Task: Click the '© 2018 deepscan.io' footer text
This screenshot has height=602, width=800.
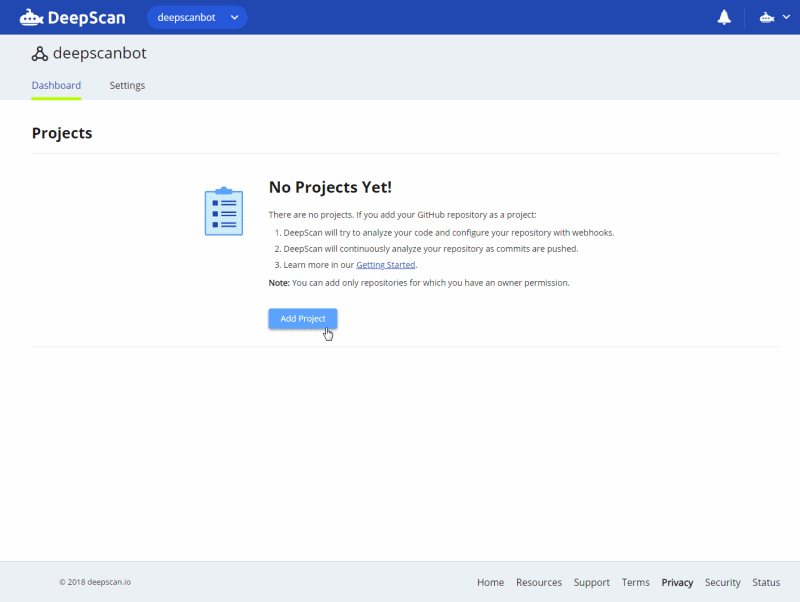Action: [95, 582]
